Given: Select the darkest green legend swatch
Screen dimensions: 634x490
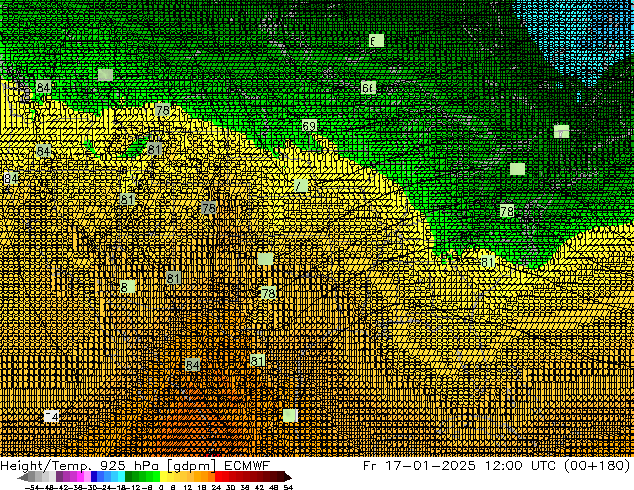Looking at the screenshot, I should click(x=128, y=477).
